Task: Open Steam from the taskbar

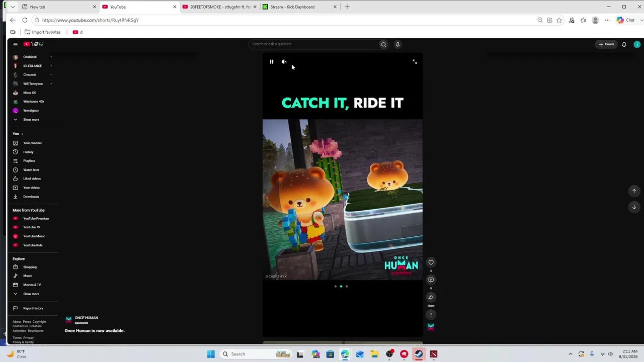Action: 419,354
